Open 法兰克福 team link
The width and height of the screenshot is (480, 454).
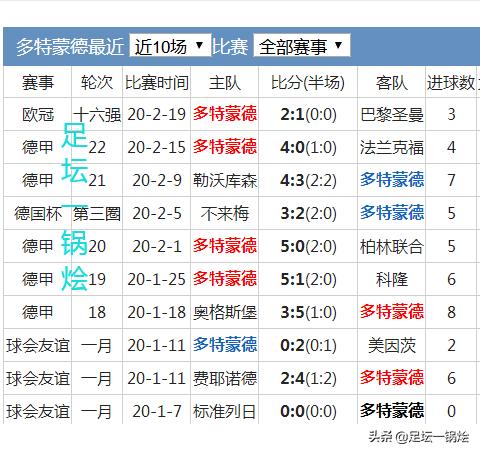(x=392, y=147)
